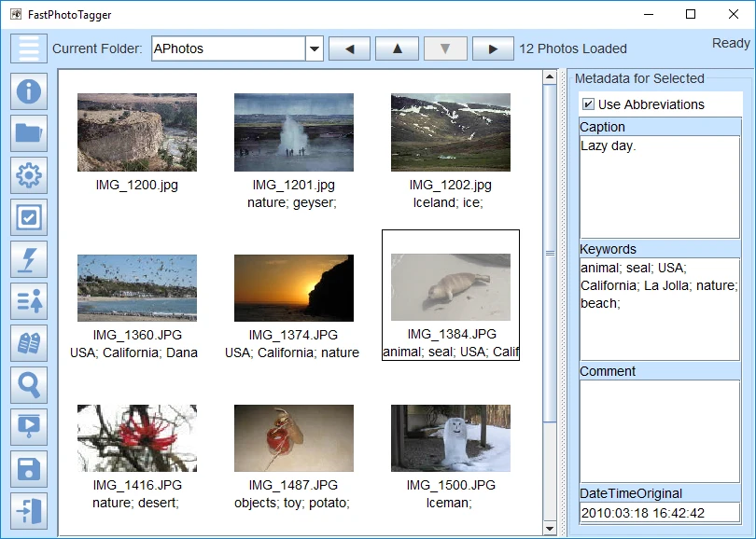Save metadata using the save icon

click(x=30, y=469)
